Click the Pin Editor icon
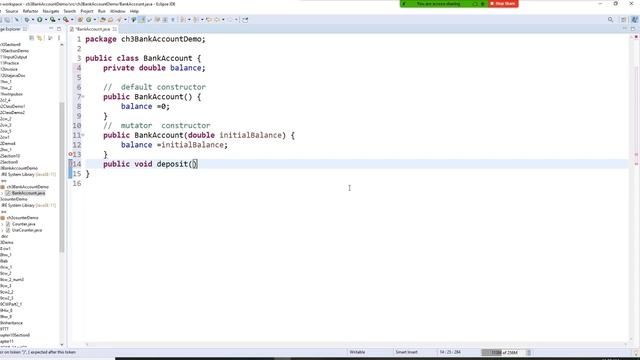The width and height of the screenshot is (640, 360). pos(245,20)
